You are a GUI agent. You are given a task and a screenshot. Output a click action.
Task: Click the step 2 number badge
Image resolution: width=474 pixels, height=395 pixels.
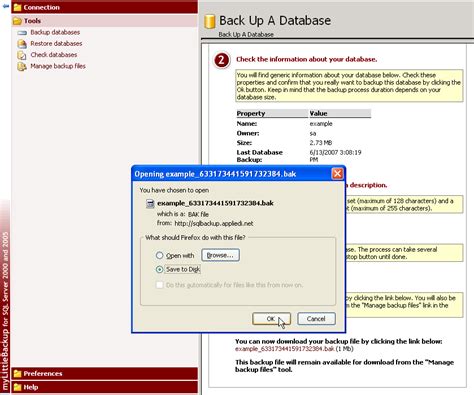point(222,60)
